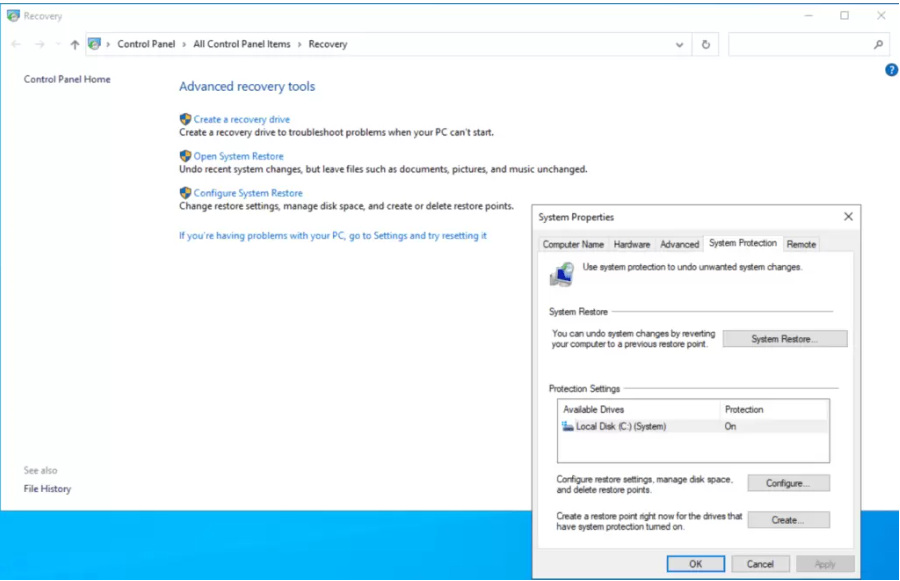Click the blue Help question mark icon
This screenshot has height=581, width=900.
point(891,70)
